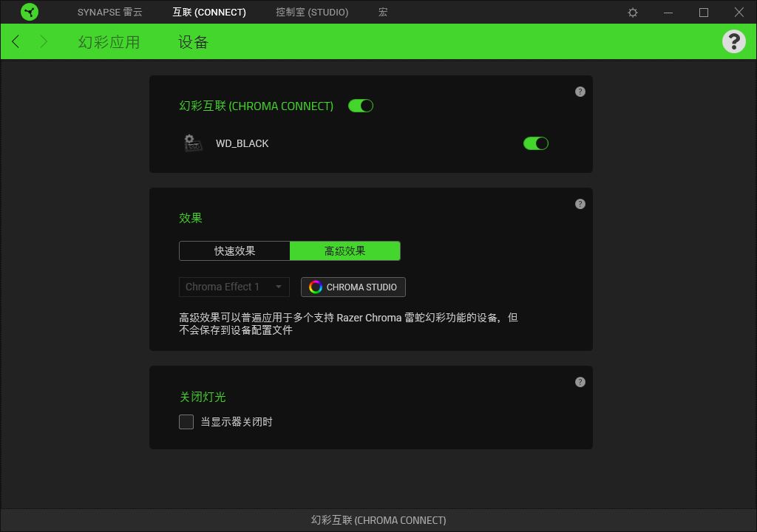757x532 pixels.
Task: Click the Razer logo icon
Action: 30,12
